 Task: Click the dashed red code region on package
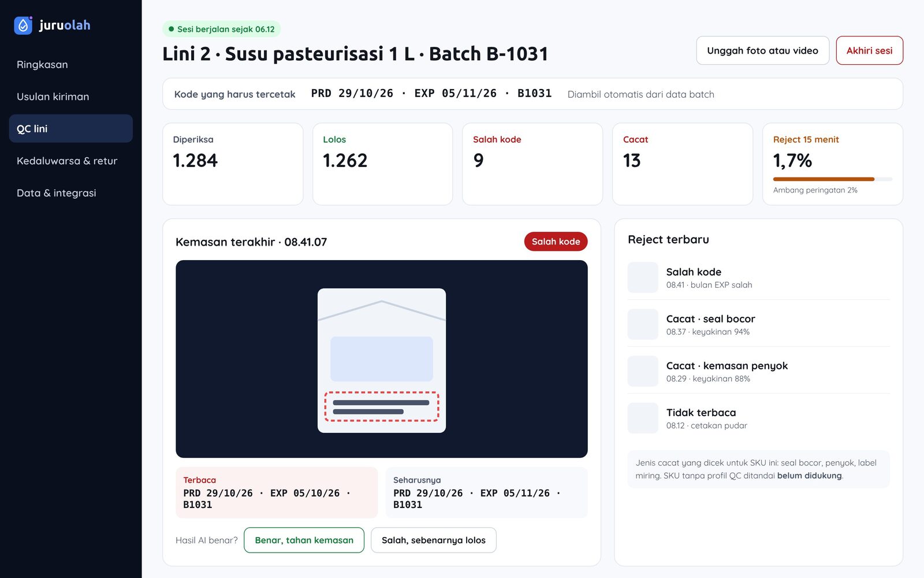382,406
